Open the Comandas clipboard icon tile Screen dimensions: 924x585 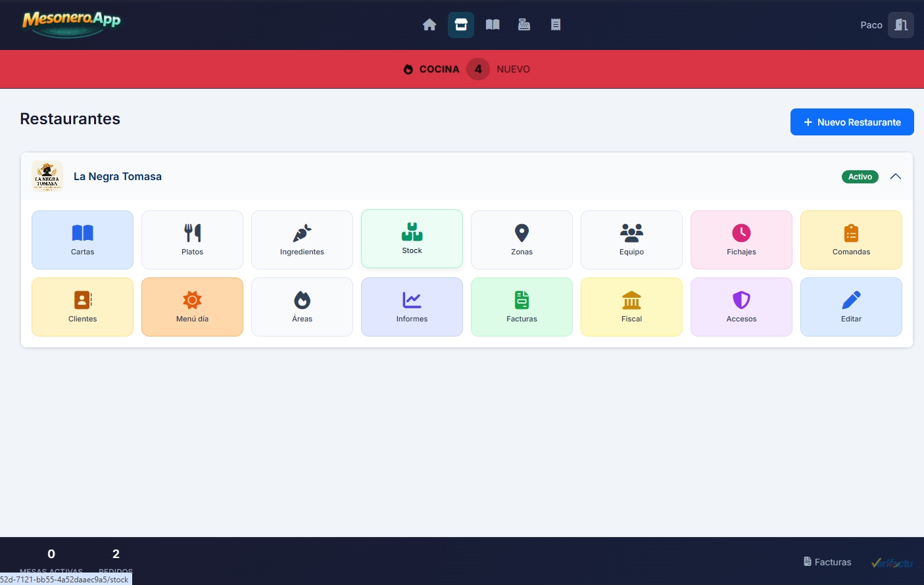pos(851,239)
